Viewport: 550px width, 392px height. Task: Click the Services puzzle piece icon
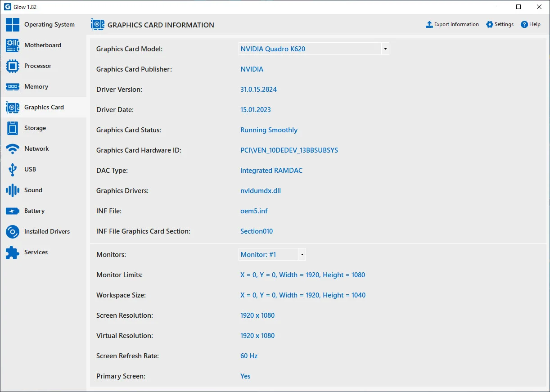pos(13,252)
